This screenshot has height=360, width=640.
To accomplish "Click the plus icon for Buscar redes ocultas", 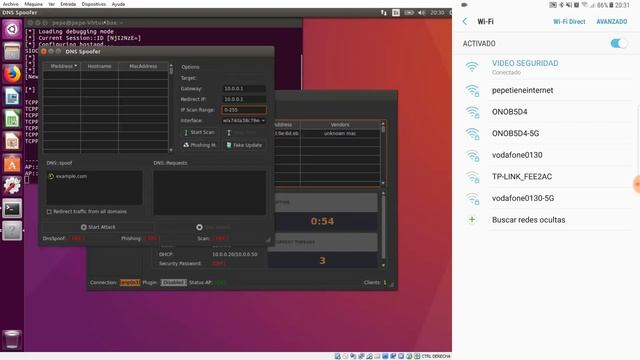I will [472, 220].
